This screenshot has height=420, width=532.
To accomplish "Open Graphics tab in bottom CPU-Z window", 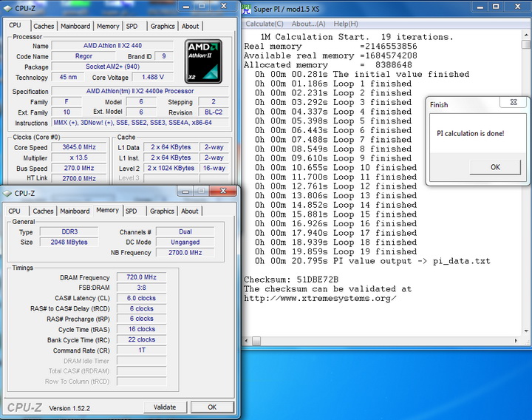I will 162,211.
